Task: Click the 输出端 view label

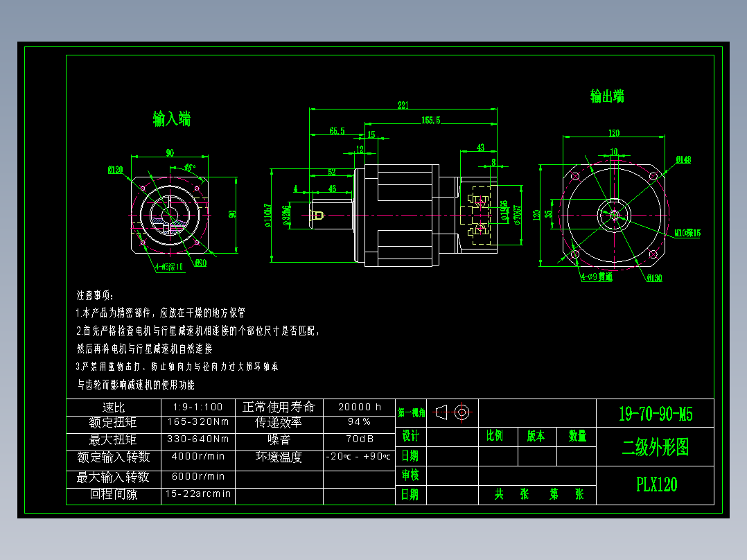Action: [x=606, y=96]
